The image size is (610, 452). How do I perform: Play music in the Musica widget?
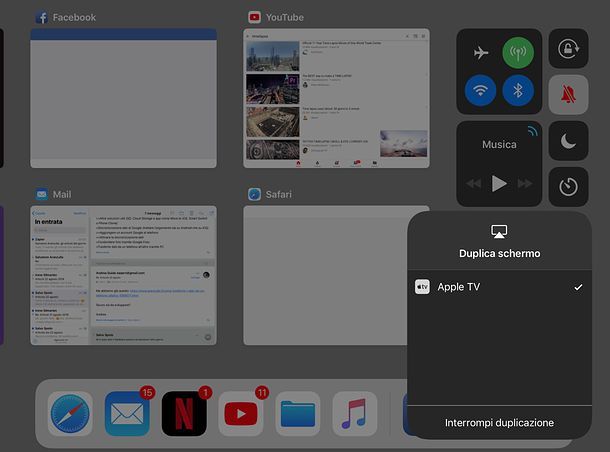pyautogui.click(x=499, y=184)
